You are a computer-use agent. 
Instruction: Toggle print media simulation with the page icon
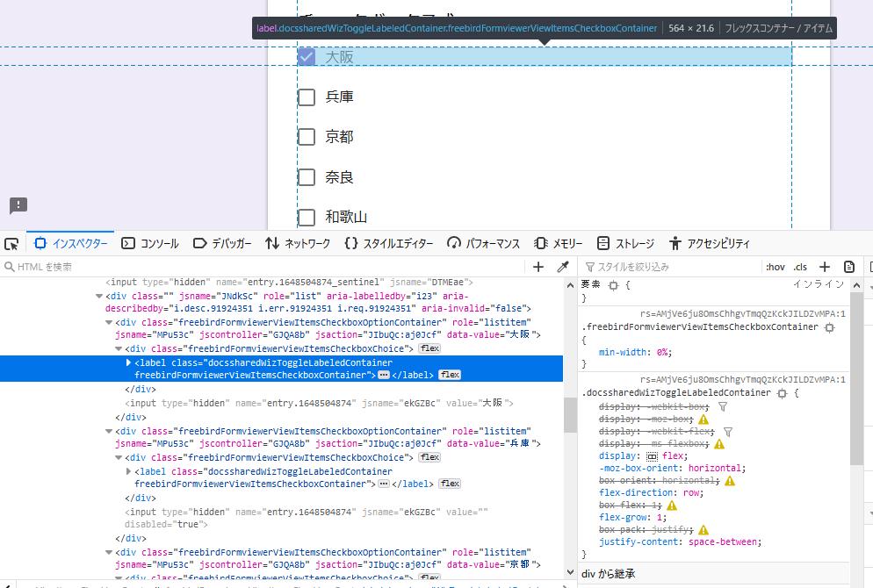848,266
